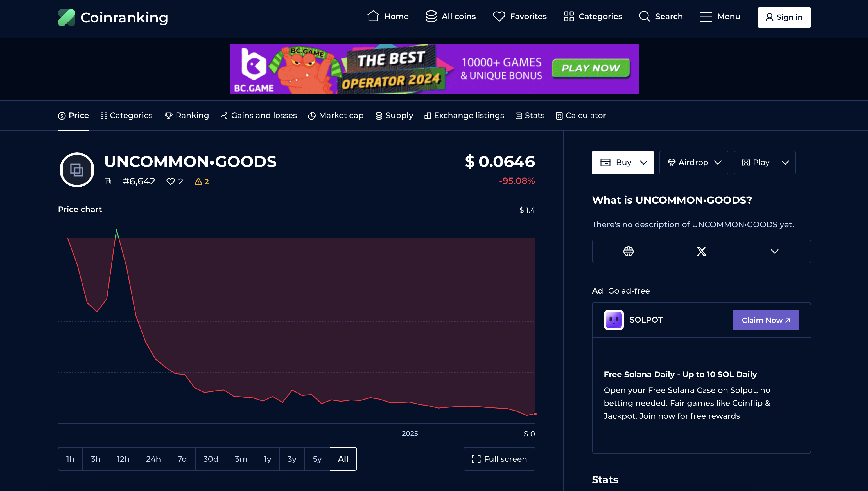
Task: Expand the Play dropdown
Action: pyautogui.click(x=765, y=163)
